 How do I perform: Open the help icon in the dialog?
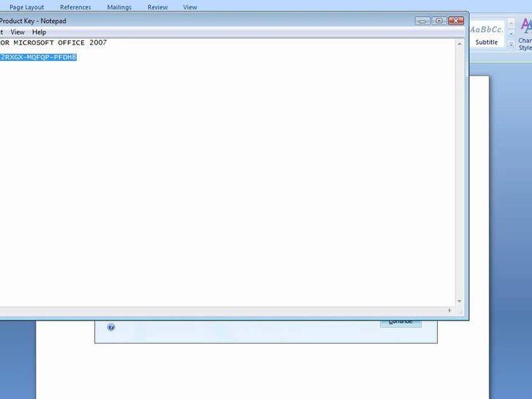click(x=111, y=327)
